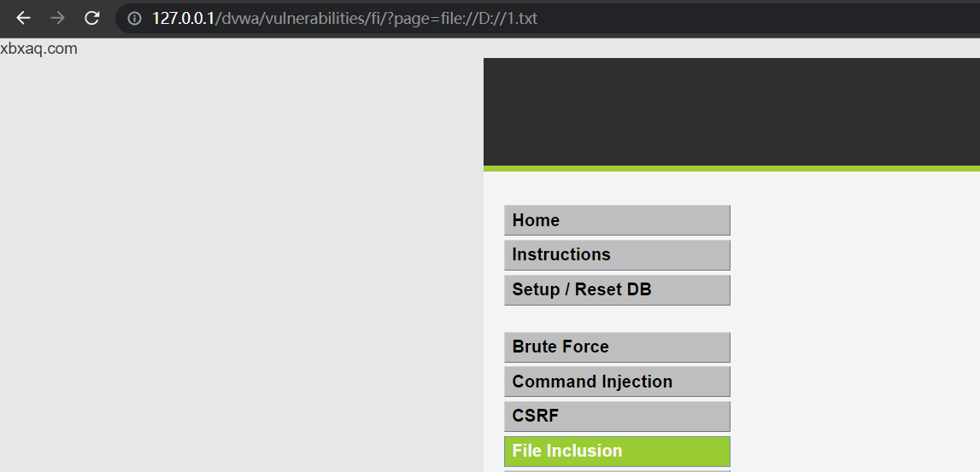Go to Setup / Reset DB

(617, 289)
